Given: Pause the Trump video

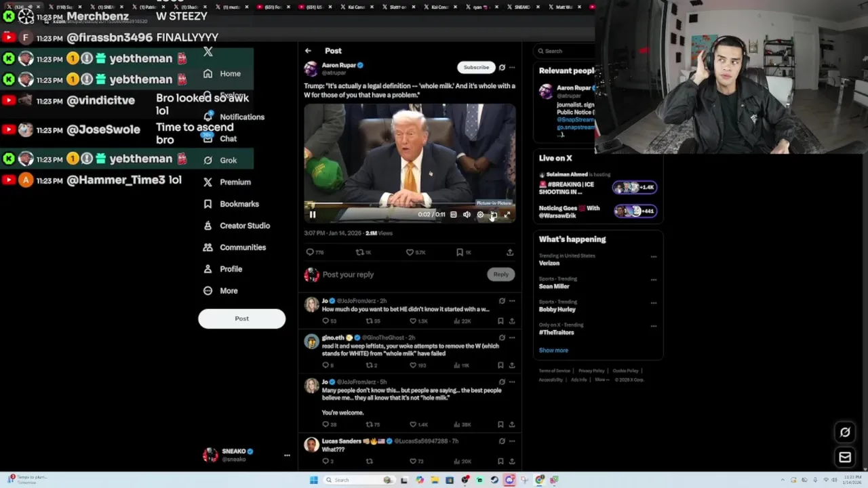Looking at the screenshot, I should [x=313, y=215].
